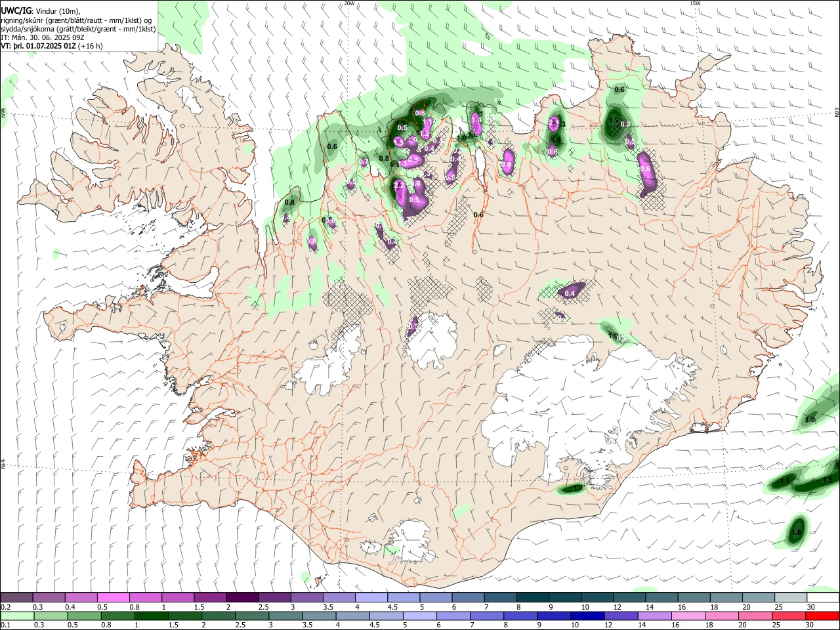
Task: Click the 2.1 snow value on the map
Action: click(555, 123)
